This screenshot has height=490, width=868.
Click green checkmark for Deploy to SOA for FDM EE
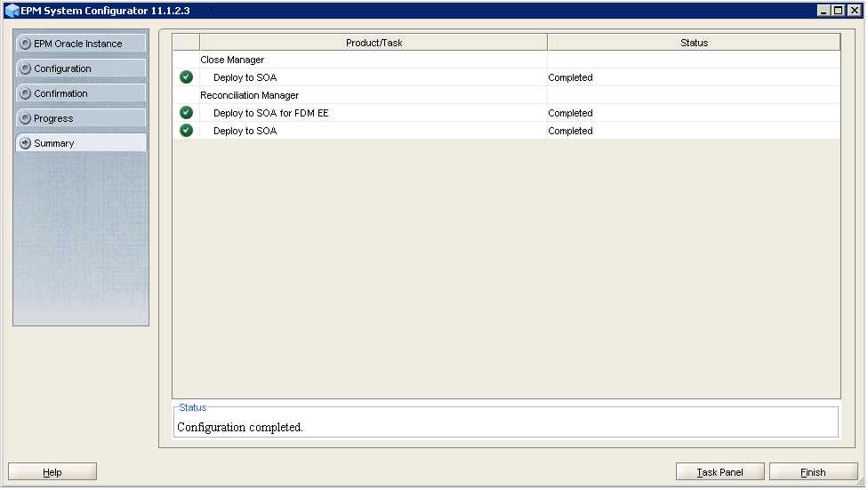(x=187, y=112)
